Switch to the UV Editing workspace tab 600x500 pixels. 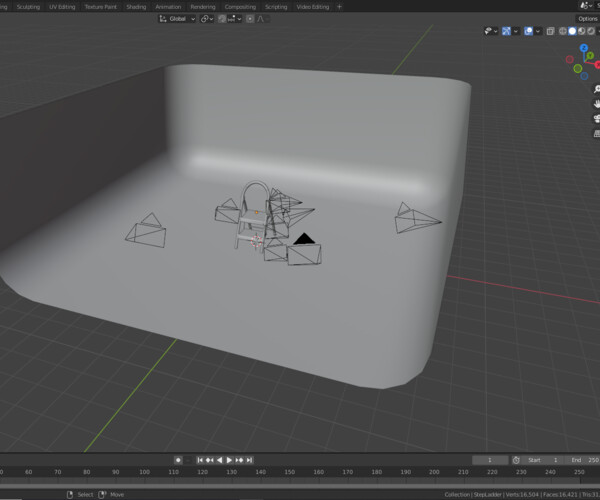coord(62,7)
